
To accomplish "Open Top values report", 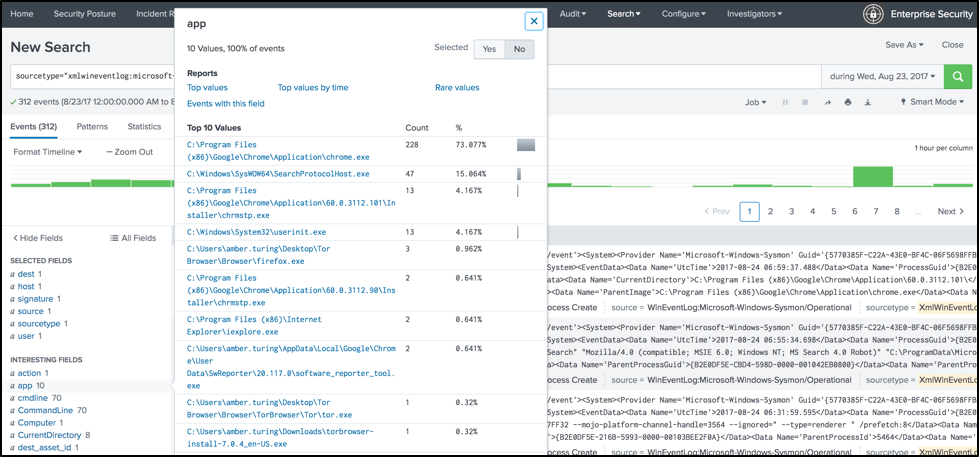I will pyautogui.click(x=207, y=88).
